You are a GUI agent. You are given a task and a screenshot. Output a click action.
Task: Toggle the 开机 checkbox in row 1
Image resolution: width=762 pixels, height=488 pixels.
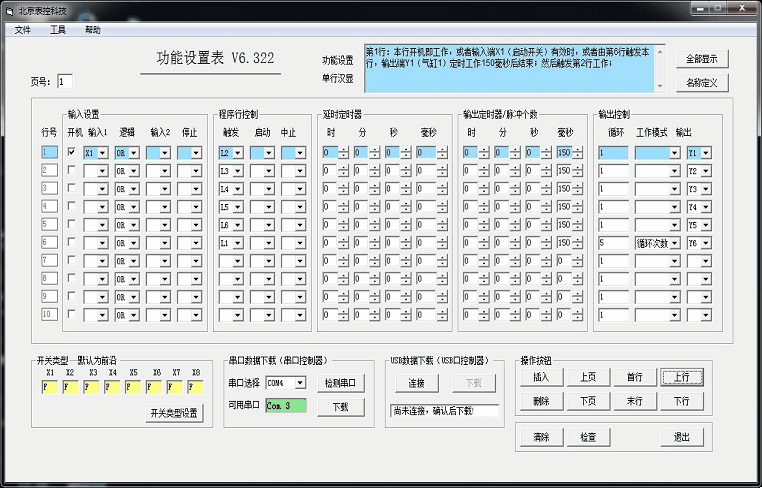click(x=72, y=152)
